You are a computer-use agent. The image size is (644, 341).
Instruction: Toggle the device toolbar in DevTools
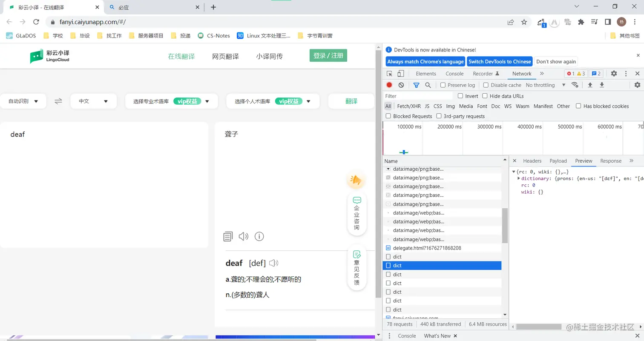pyautogui.click(x=400, y=74)
